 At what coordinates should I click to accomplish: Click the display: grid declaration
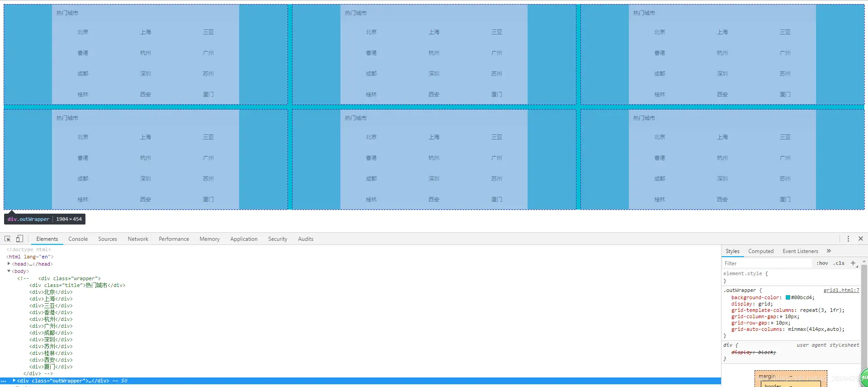click(x=752, y=304)
